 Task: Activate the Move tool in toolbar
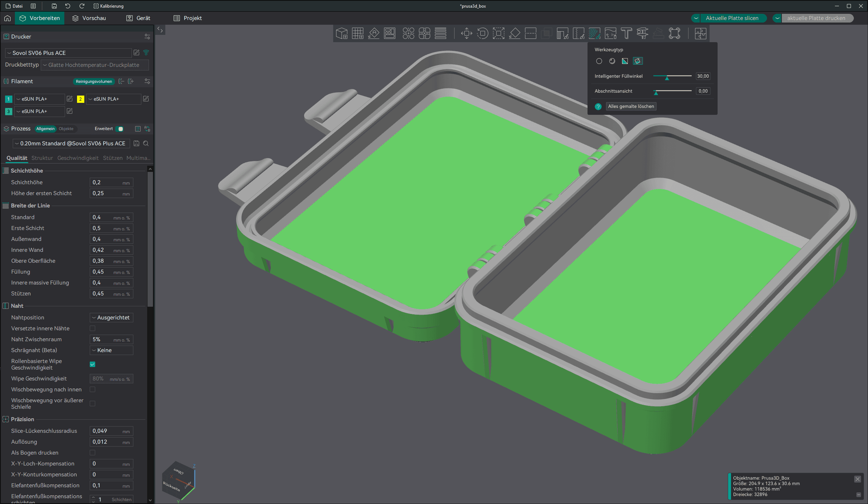pyautogui.click(x=467, y=33)
